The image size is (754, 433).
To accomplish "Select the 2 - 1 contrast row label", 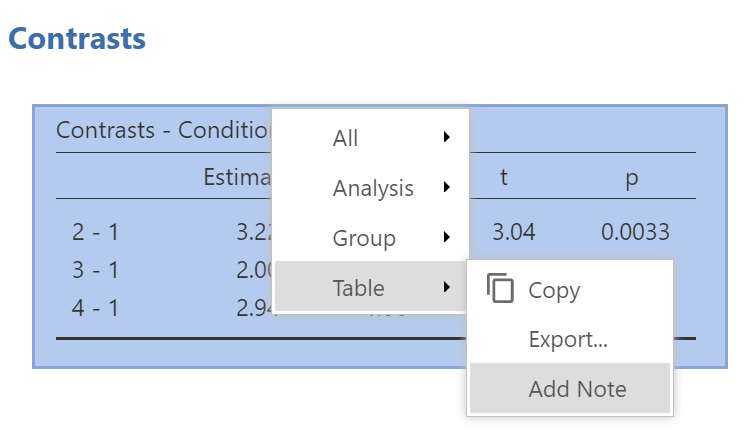I will [95, 232].
